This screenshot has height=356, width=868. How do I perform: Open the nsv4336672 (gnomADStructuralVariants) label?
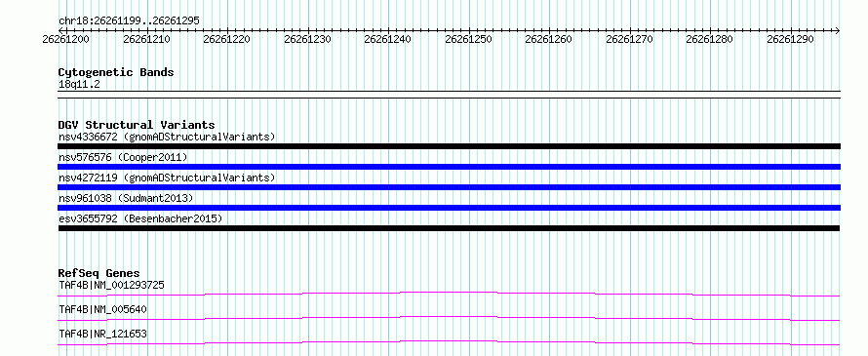(167, 137)
